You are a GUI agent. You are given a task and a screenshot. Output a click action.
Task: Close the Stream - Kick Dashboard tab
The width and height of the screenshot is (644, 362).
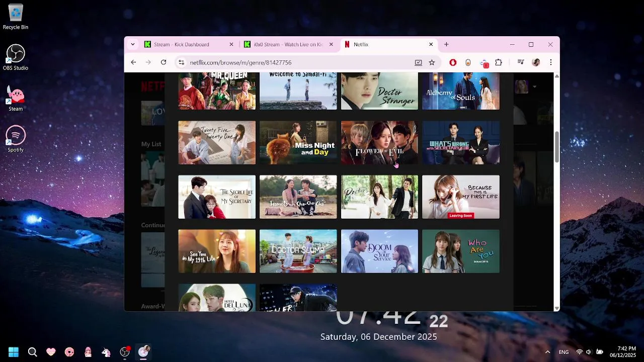pos(231,44)
